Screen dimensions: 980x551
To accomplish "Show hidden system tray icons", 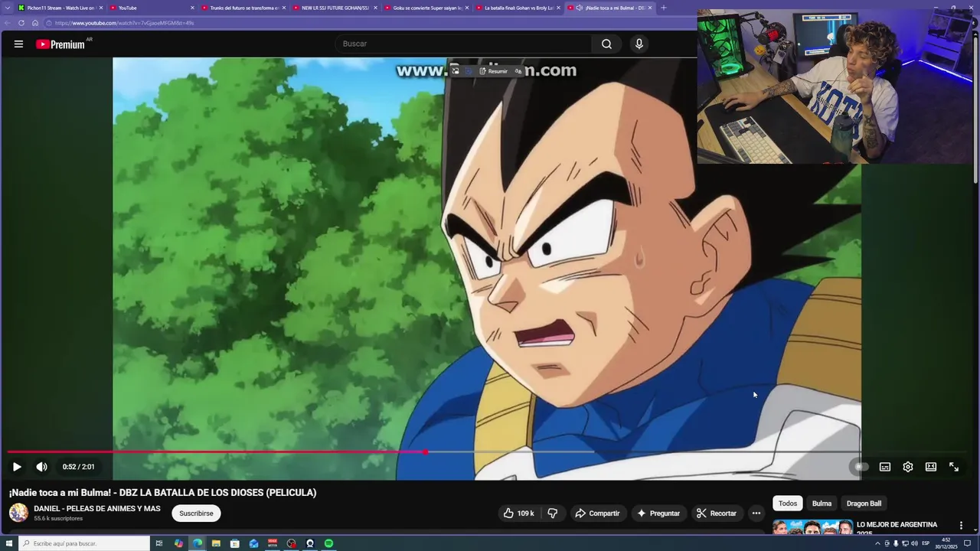I will click(x=877, y=543).
